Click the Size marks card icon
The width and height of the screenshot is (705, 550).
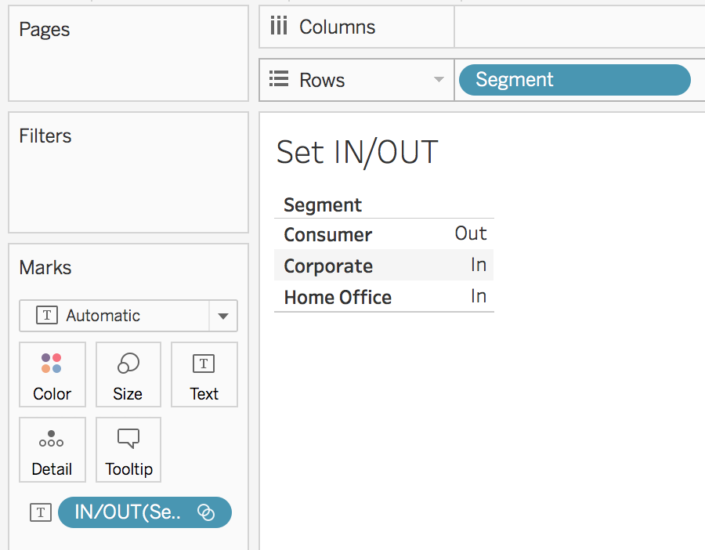[127, 364]
